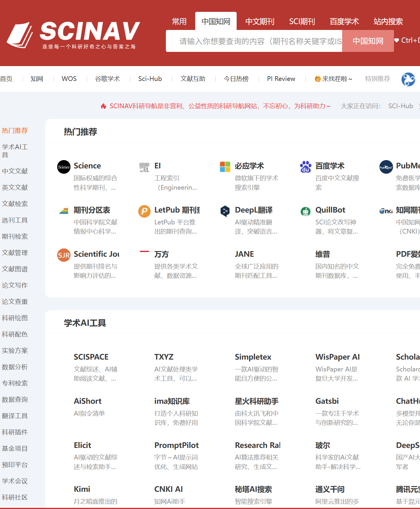Jump to 选刊工具 in sidebar
Screen dimensions: 420x509
click(x=15, y=220)
